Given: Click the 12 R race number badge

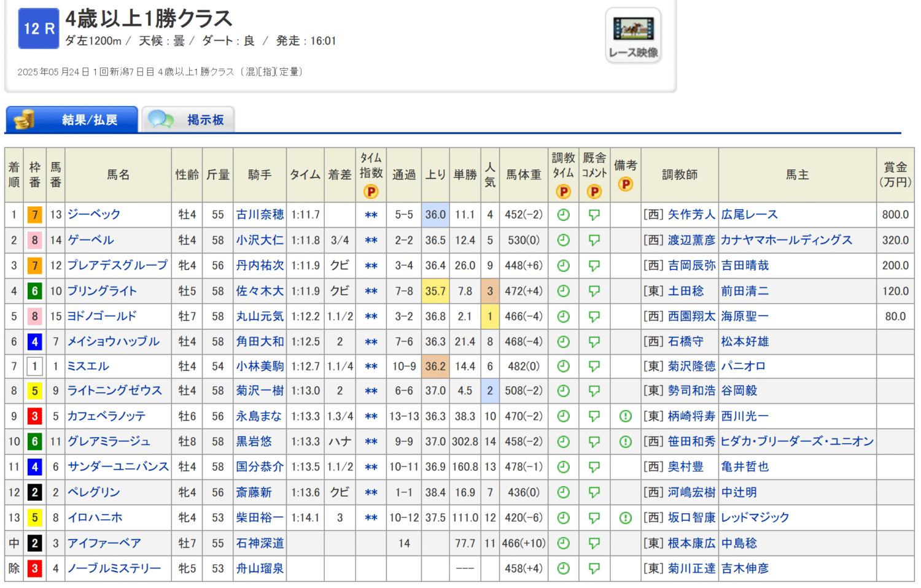Looking at the screenshot, I should tap(39, 28).
